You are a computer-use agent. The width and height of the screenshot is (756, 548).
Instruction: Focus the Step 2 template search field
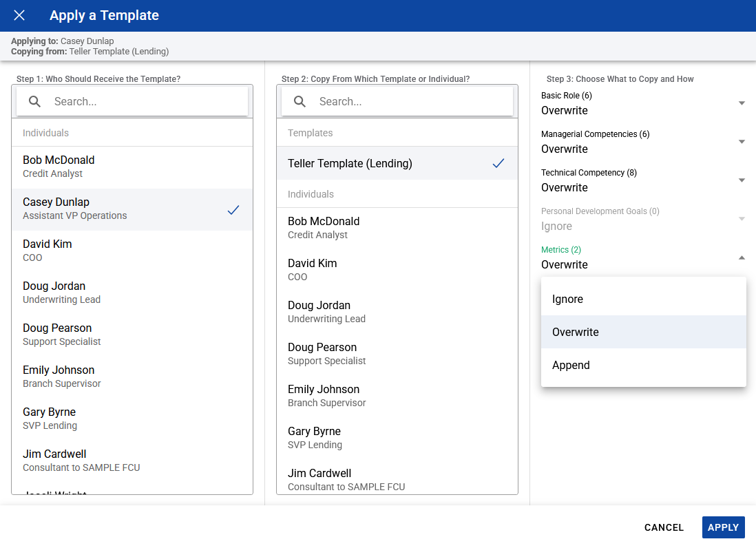(397, 102)
